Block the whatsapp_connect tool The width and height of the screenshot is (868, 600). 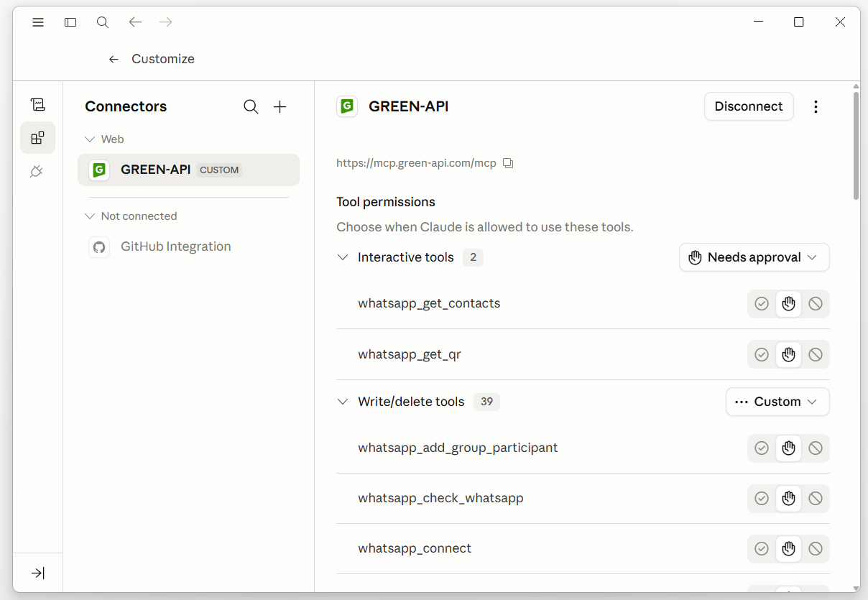[x=816, y=549]
